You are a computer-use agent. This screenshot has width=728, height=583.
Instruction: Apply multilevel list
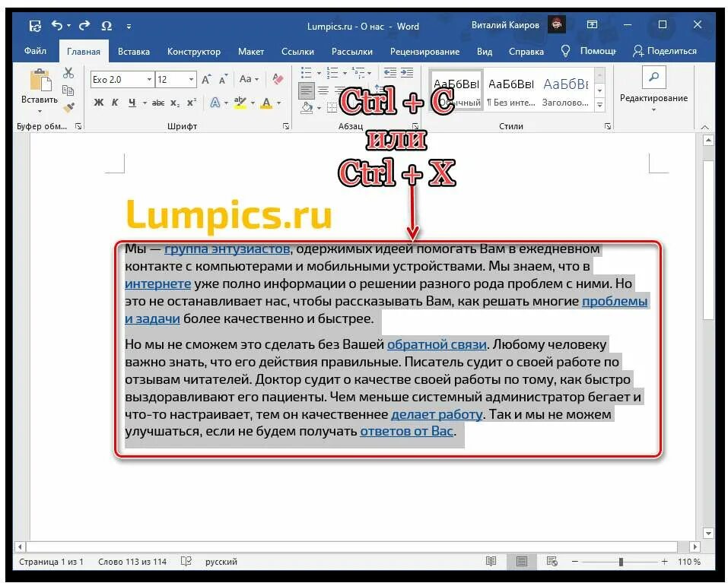click(x=358, y=73)
